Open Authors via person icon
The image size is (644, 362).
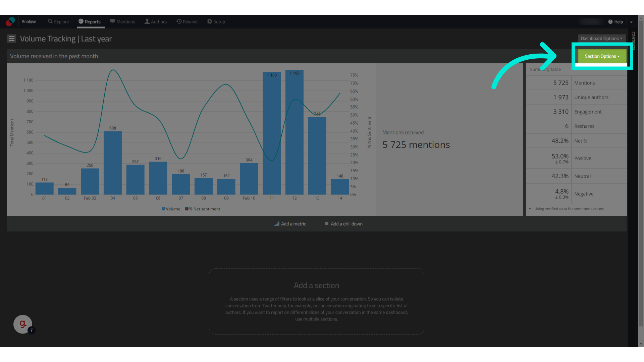[x=147, y=21]
